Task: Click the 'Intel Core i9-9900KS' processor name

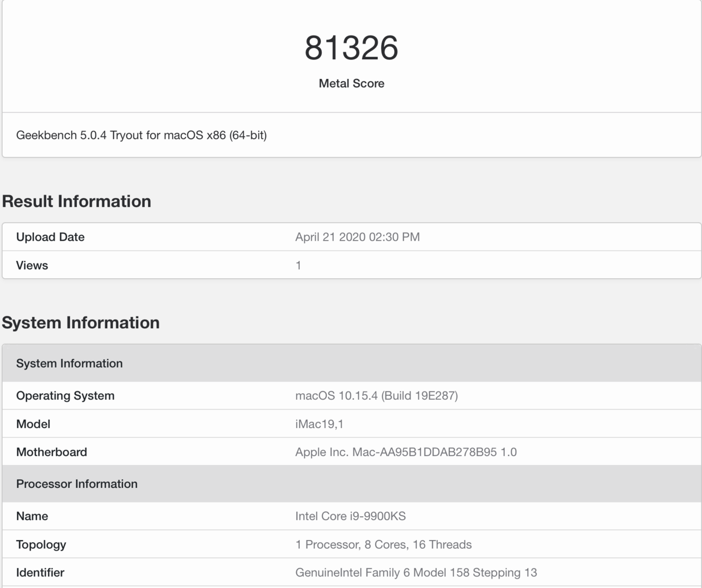Action: pyautogui.click(x=350, y=516)
